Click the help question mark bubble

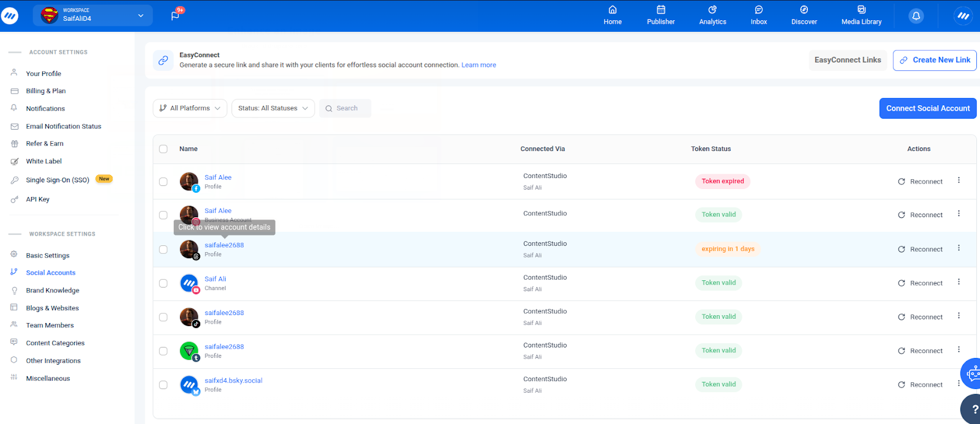coord(973,409)
